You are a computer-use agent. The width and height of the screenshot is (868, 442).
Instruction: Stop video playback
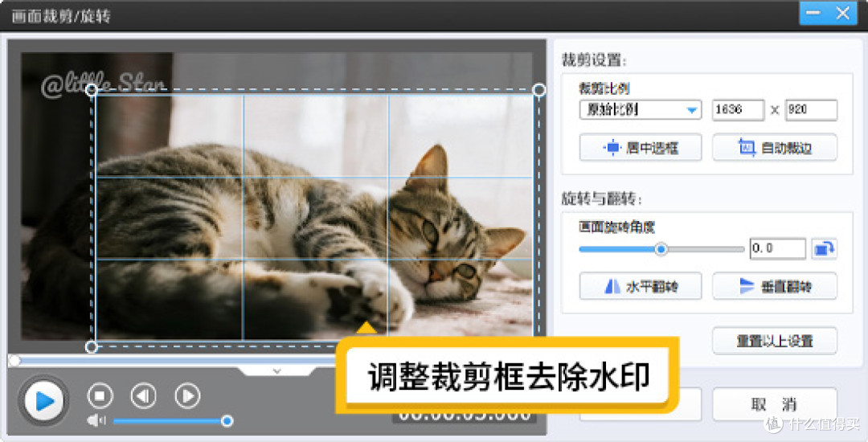pos(100,395)
